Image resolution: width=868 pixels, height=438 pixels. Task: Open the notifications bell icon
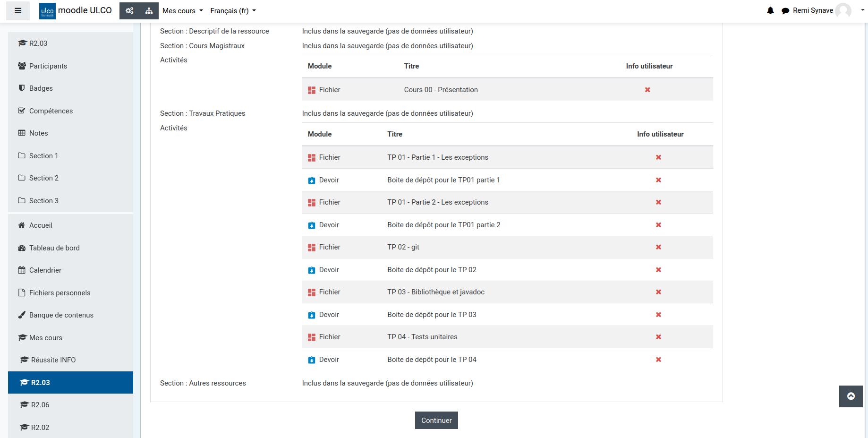770,10
